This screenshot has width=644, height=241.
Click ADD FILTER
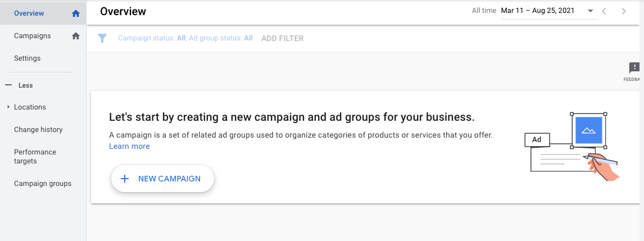click(x=282, y=38)
